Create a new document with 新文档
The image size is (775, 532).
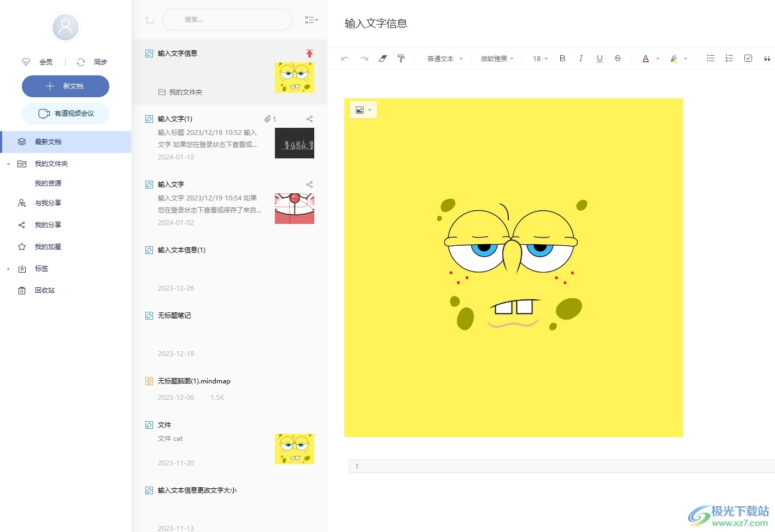[x=66, y=86]
